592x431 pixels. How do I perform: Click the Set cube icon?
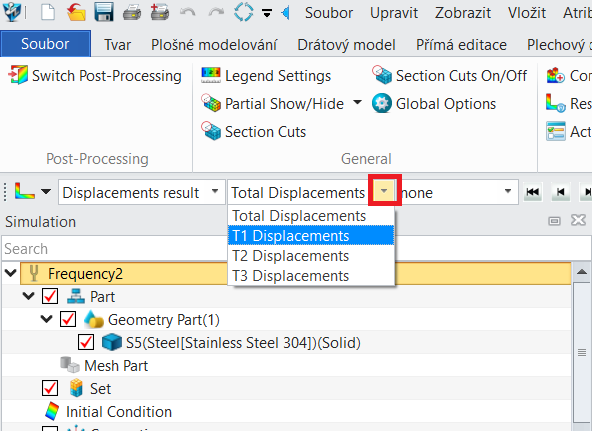[76, 388]
